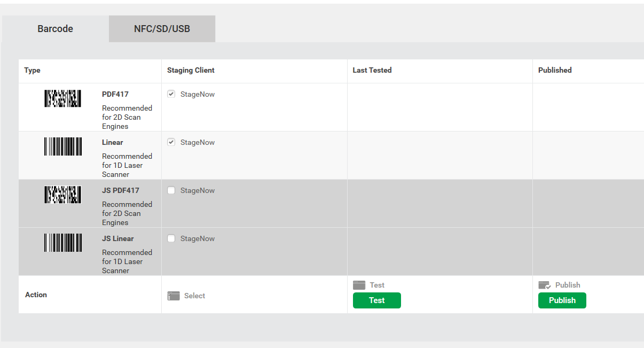Click the PDF417 barcode thumbnail
The image size is (644, 348).
click(62, 98)
